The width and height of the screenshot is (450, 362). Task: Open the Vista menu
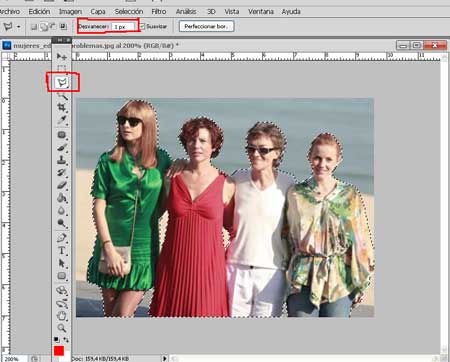[232, 12]
